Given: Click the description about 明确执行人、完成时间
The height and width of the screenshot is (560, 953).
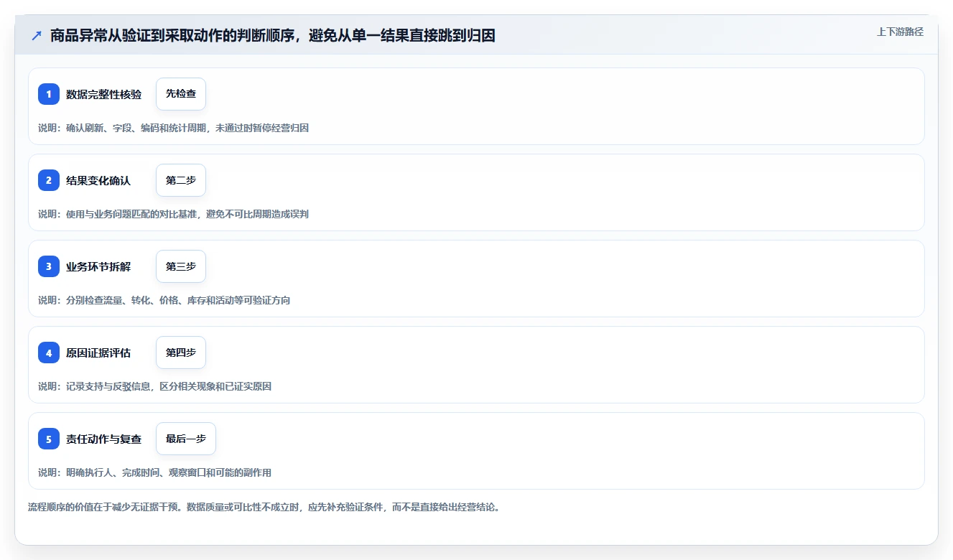Looking at the screenshot, I should [x=154, y=472].
